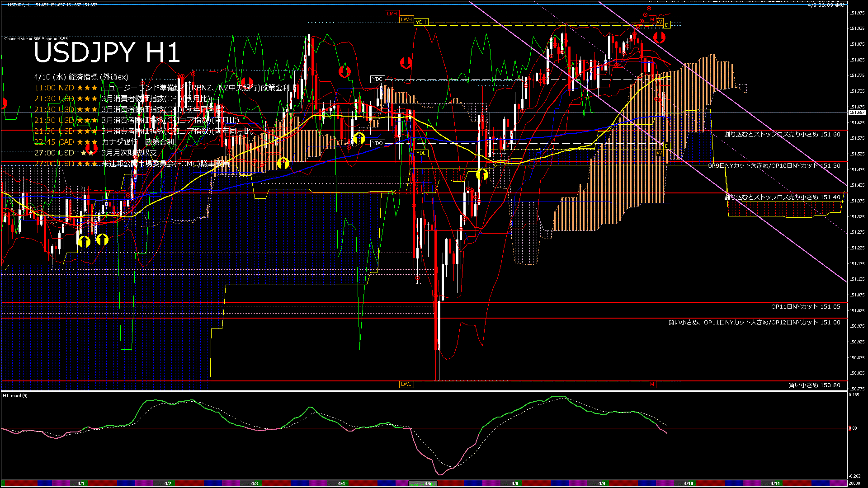868x488 pixels.
Task: Click yellow up arrow beneath FOMC row's end
Action: click(x=283, y=163)
